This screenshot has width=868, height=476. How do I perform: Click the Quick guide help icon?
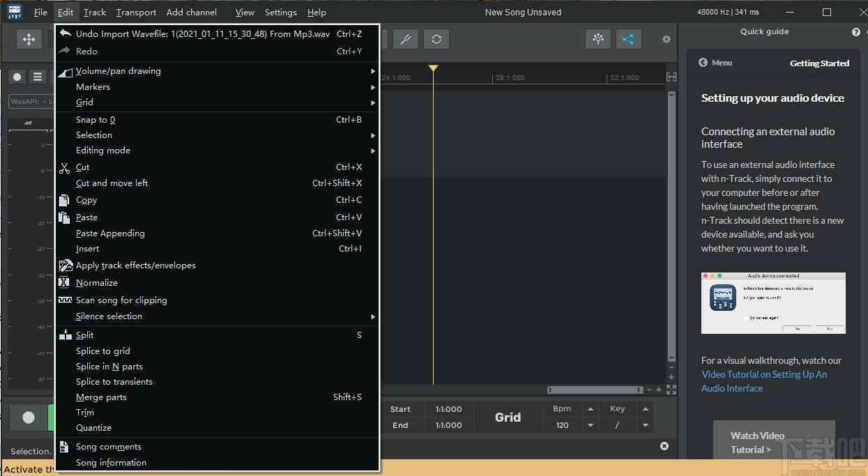point(856,32)
